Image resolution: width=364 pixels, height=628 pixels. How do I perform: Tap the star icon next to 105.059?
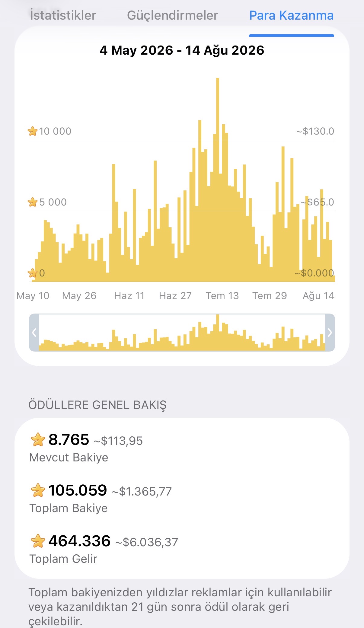click(x=38, y=490)
